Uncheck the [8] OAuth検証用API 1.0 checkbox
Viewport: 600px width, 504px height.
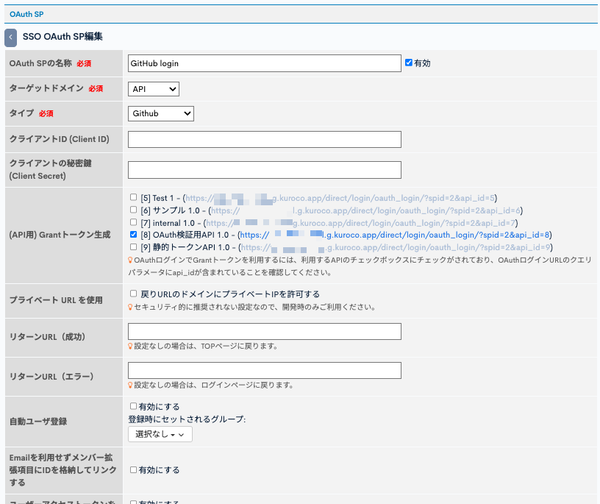(x=133, y=234)
